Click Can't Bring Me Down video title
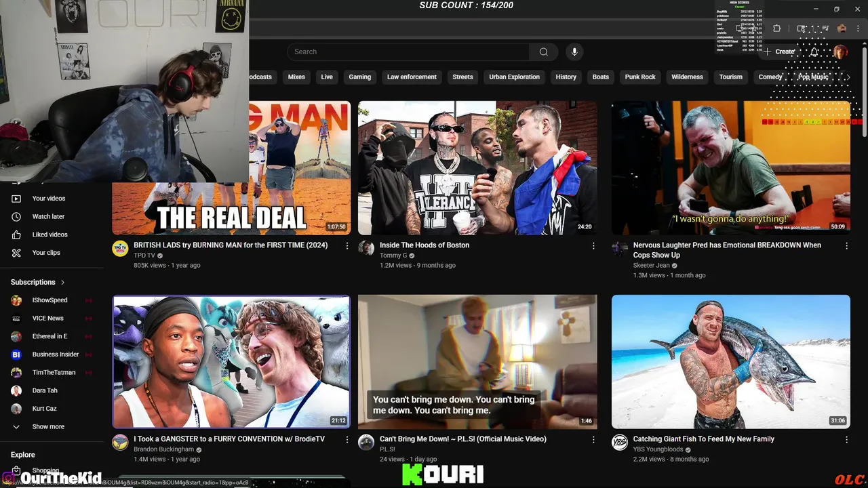Screen dimensions: 868x488 point(463,439)
